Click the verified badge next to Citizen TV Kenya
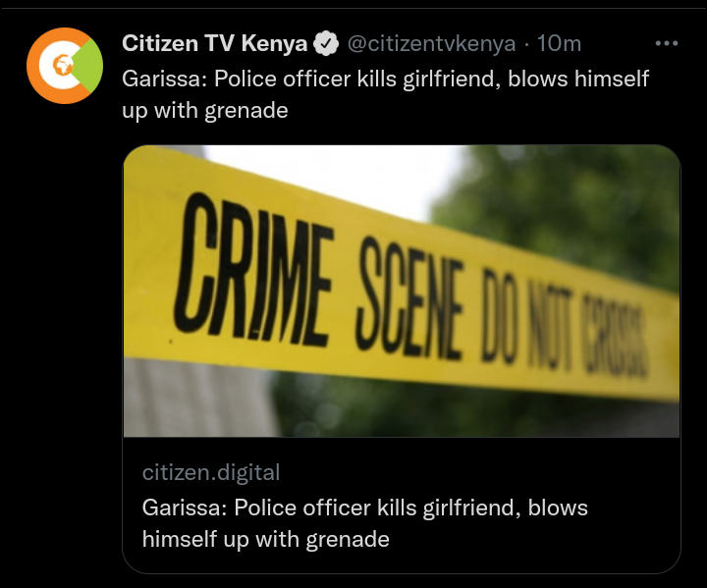 (326, 44)
